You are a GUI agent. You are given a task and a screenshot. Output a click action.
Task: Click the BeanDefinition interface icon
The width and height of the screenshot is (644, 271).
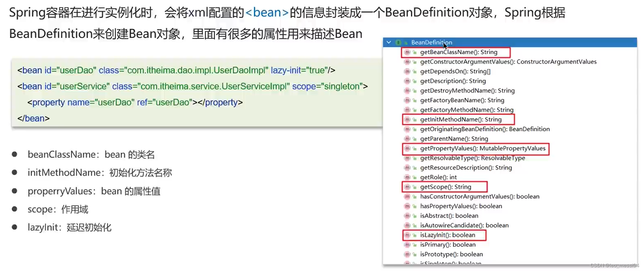(398, 42)
